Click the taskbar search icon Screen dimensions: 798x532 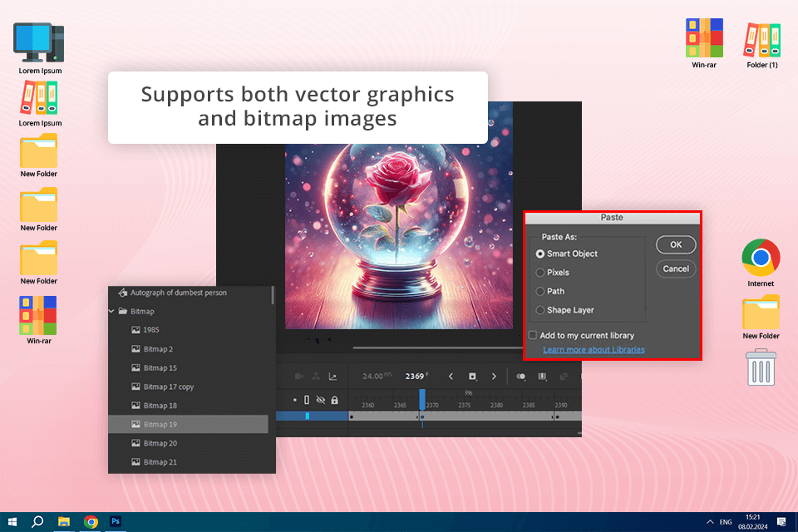(x=37, y=522)
